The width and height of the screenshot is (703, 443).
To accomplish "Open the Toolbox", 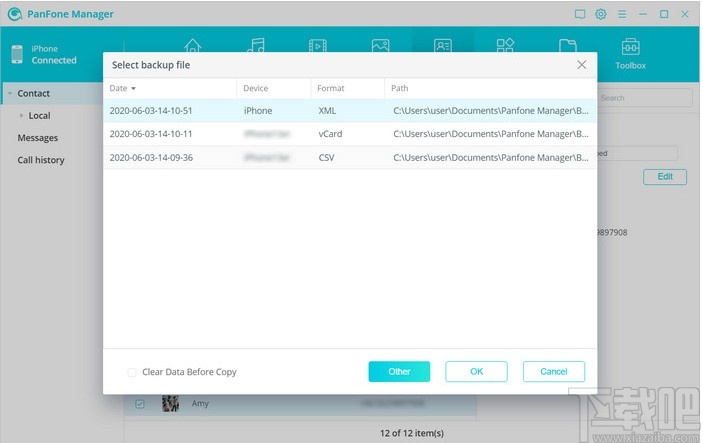I will point(630,54).
